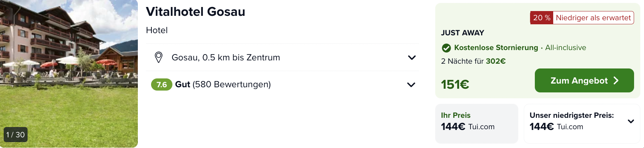This screenshot has width=644, height=148.
Task: Click the Kostenlose Stornierung text
Action: pyautogui.click(x=496, y=48)
